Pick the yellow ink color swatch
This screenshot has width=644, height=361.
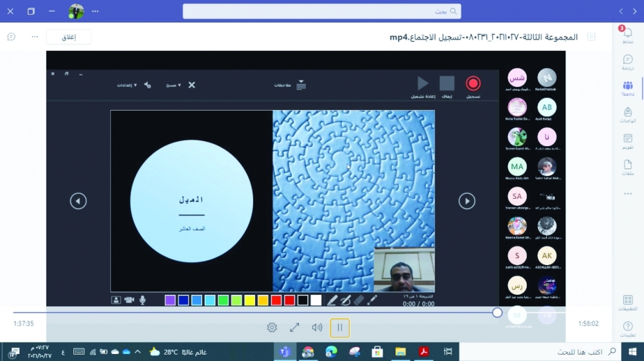tap(250, 301)
